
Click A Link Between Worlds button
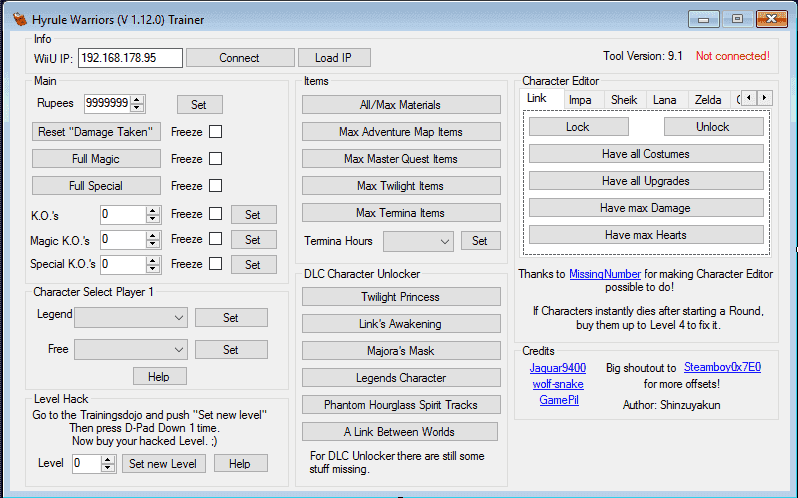[400, 431]
